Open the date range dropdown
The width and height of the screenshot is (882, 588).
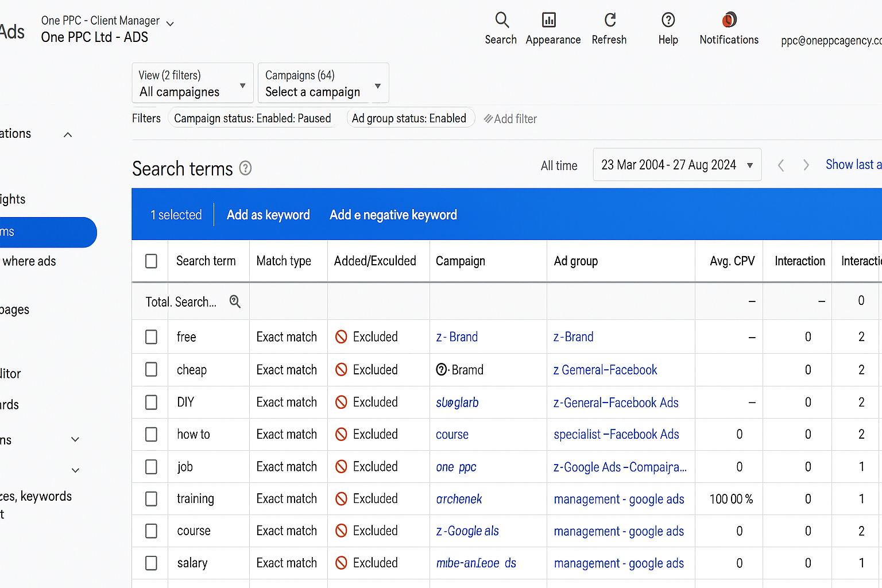pyautogui.click(x=677, y=165)
